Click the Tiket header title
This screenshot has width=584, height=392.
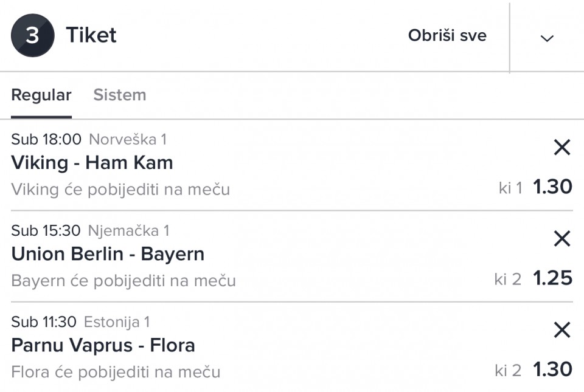point(91,36)
